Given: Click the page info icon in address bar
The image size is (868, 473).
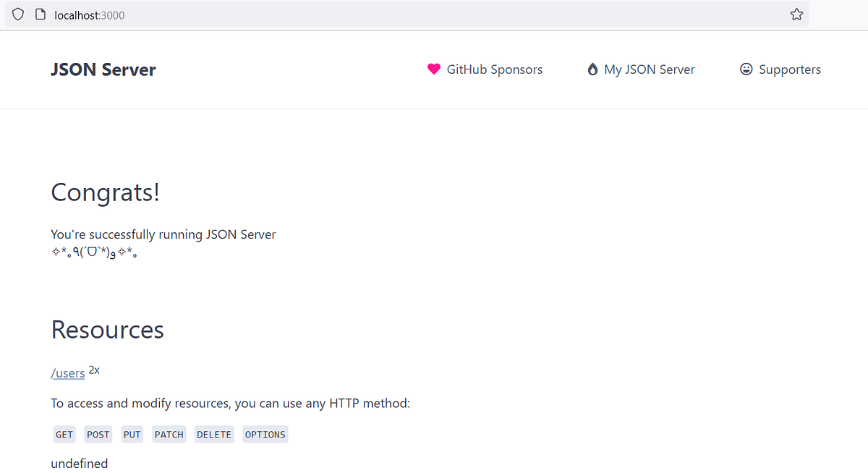Looking at the screenshot, I should pos(41,14).
